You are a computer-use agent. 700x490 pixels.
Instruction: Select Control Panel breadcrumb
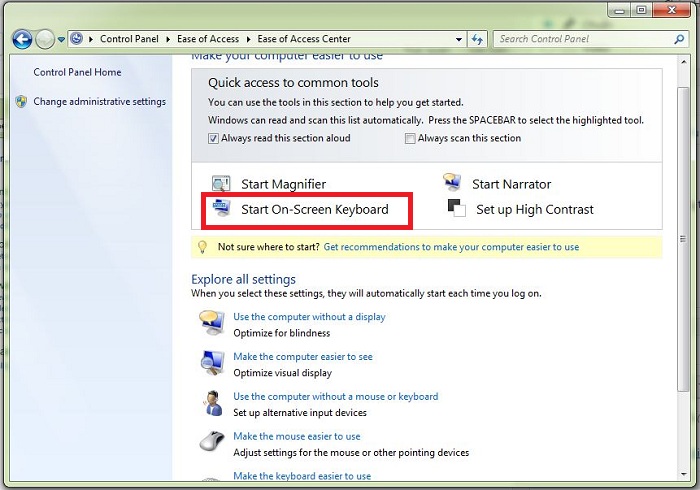click(x=129, y=39)
